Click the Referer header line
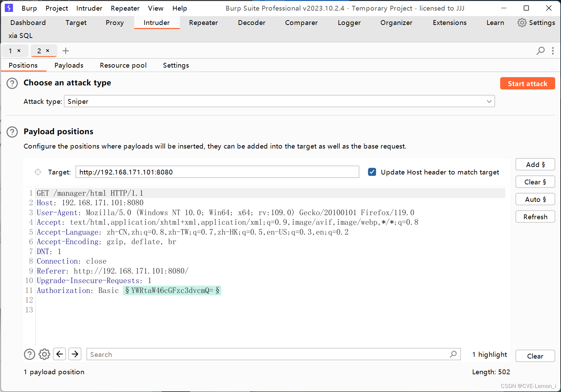This screenshot has width=561, height=392. [x=112, y=271]
